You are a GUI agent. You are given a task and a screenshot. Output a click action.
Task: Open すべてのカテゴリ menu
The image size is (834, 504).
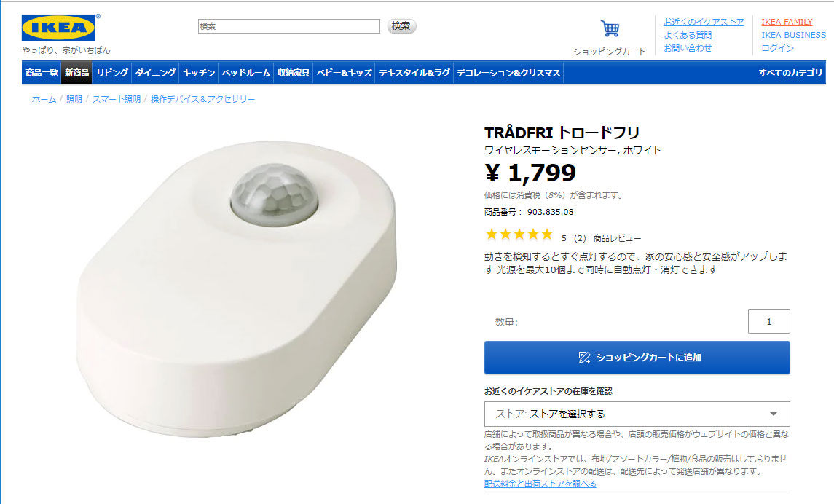(790, 73)
